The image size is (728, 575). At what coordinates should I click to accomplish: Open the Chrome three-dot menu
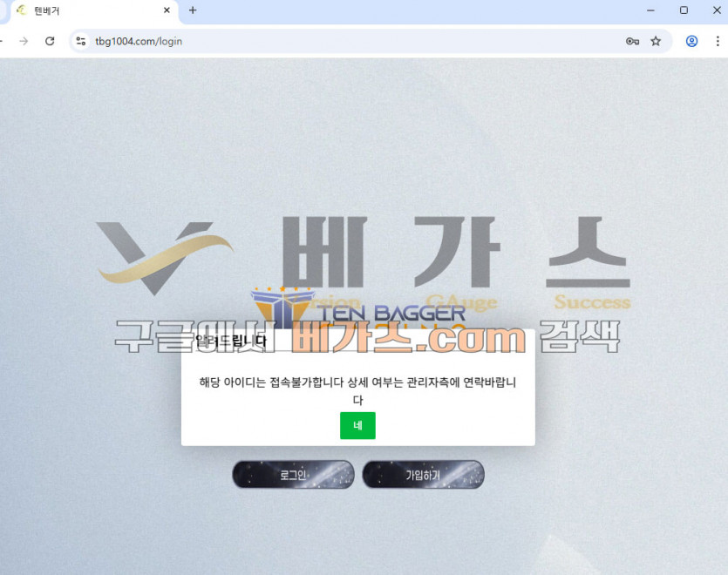718,41
